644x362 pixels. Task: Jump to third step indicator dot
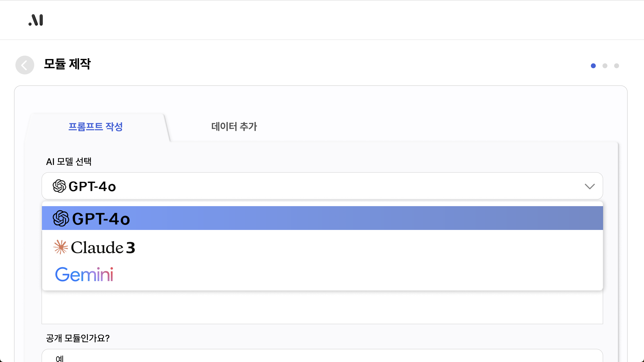[x=616, y=66]
